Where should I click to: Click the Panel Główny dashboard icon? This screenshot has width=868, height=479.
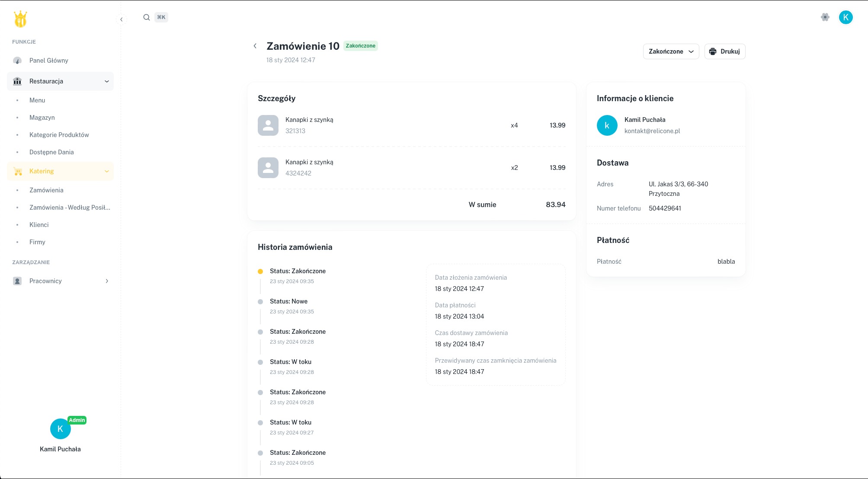point(17,61)
